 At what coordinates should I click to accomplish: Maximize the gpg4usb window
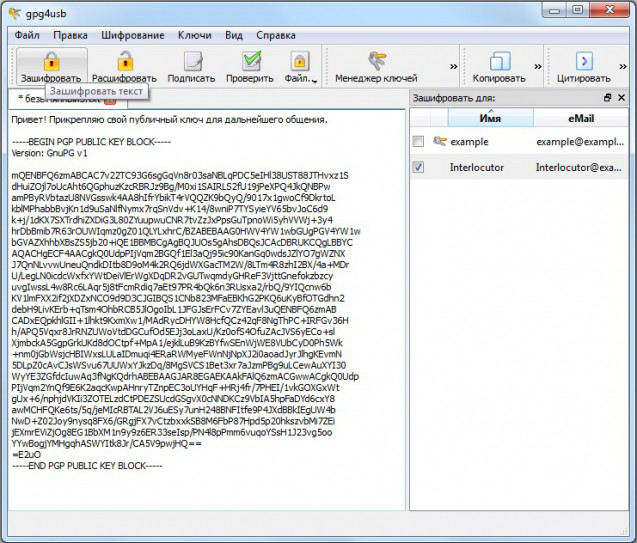(577, 11)
